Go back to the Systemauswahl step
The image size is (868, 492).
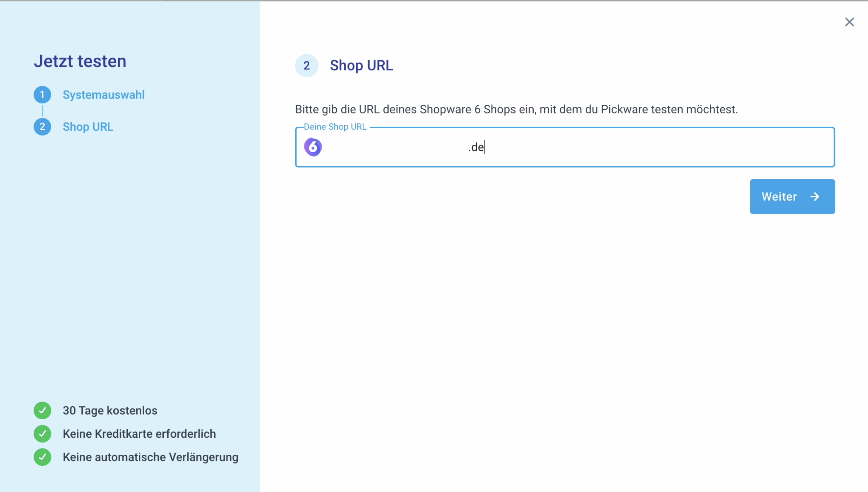point(104,95)
